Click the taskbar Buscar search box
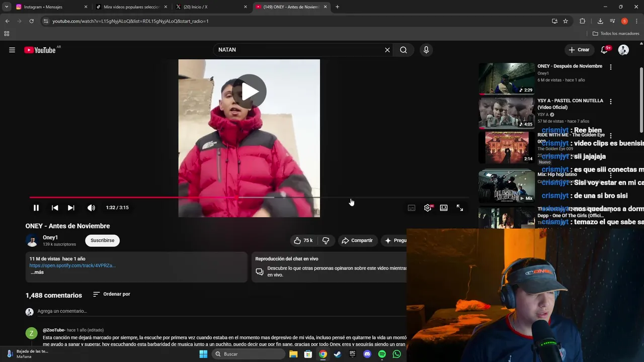The image size is (644, 362). [248, 354]
